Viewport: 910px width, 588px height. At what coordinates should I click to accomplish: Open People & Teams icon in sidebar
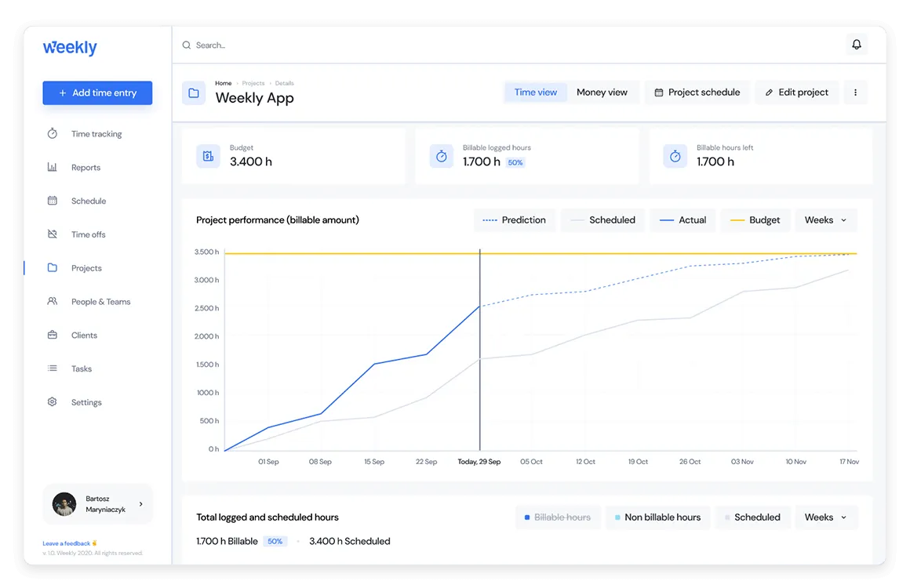[x=53, y=302]
